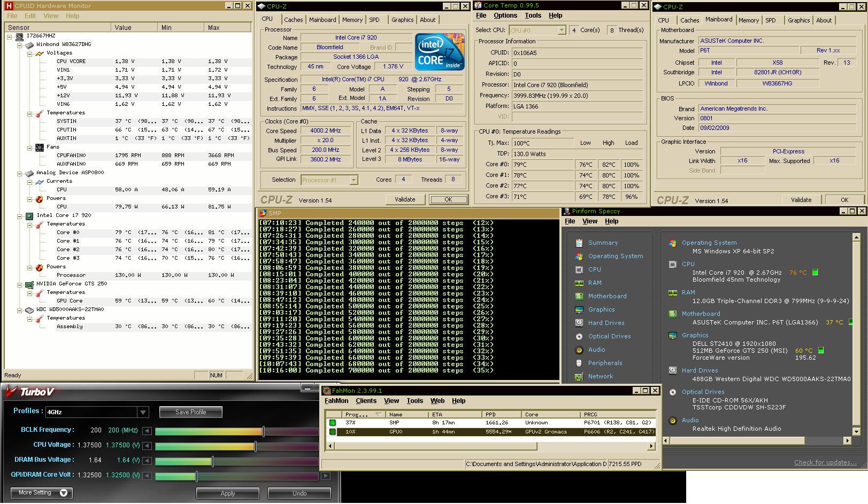
Task: Click the Fans icon in HWMonitor
Action: point(40,147)
